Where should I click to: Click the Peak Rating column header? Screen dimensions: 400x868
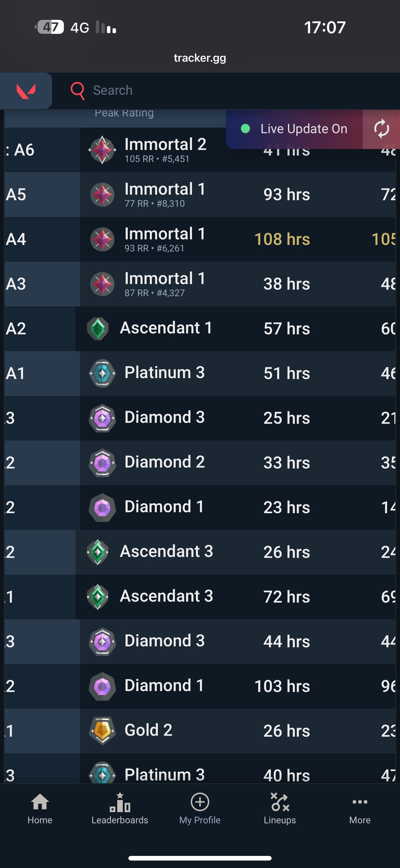click(124, 113)
